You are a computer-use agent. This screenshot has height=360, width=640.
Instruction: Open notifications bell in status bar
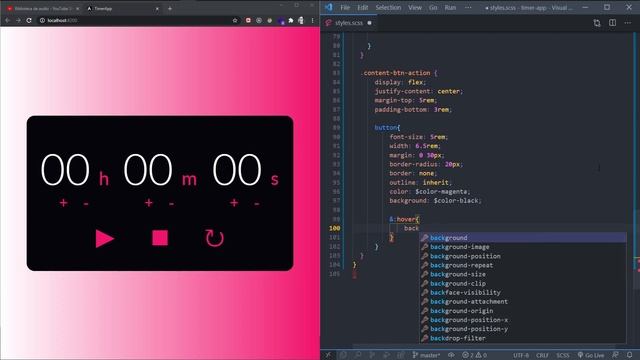coord(629,356)
